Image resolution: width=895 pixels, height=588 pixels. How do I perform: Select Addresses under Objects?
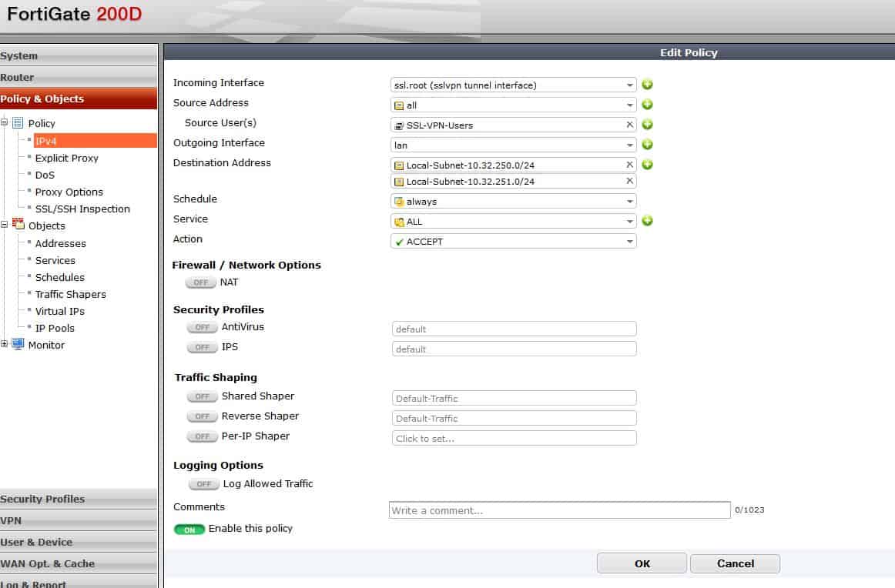(x=62, y=243)
